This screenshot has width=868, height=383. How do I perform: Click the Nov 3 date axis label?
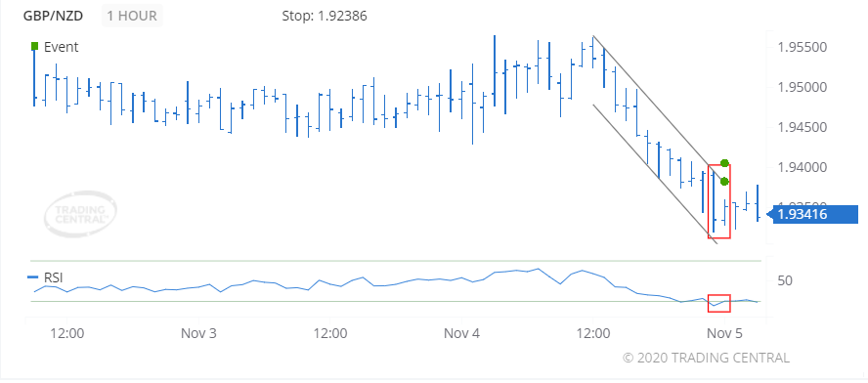pos(198,334)
